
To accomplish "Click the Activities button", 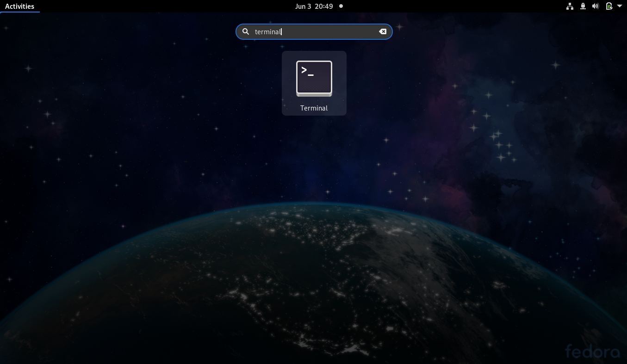I will [19, 6].
